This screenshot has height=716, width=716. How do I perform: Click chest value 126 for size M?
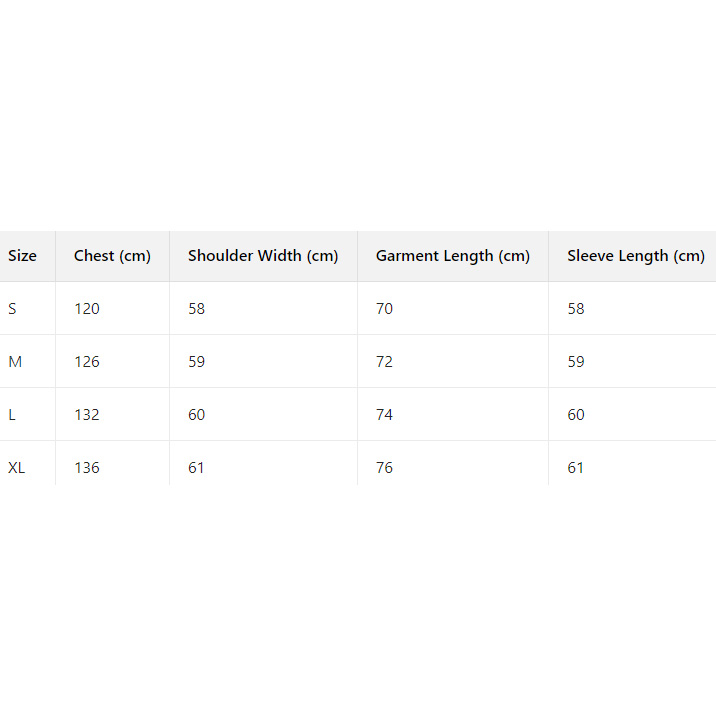pos(87,362)
